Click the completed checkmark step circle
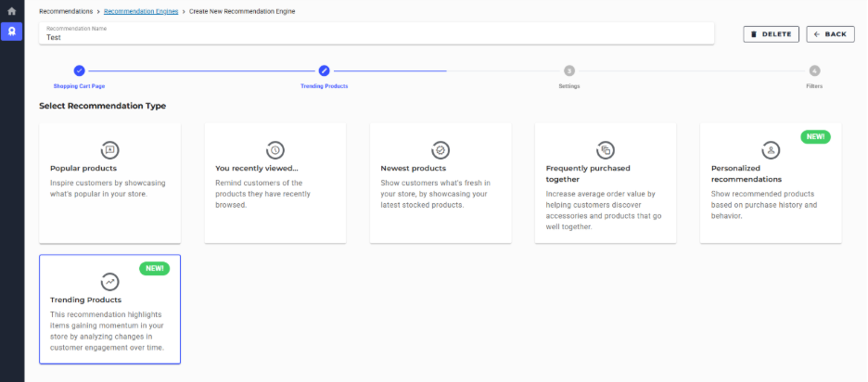This screenshot has height=382, width=868. [79, 70]
